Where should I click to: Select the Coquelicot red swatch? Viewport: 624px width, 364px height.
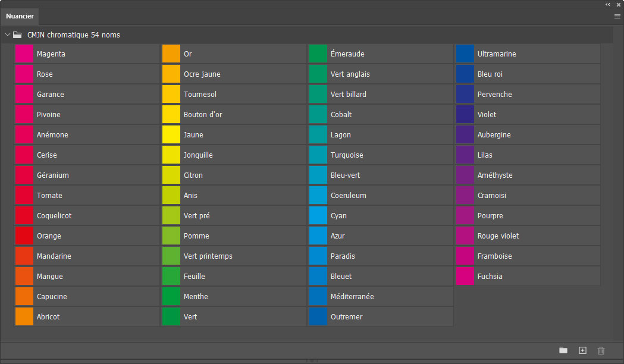24,216
